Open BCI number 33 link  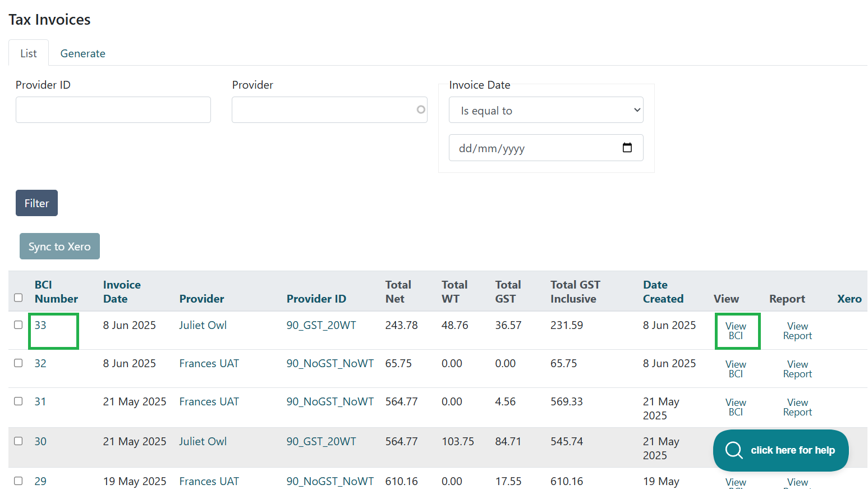click(40, 325)
